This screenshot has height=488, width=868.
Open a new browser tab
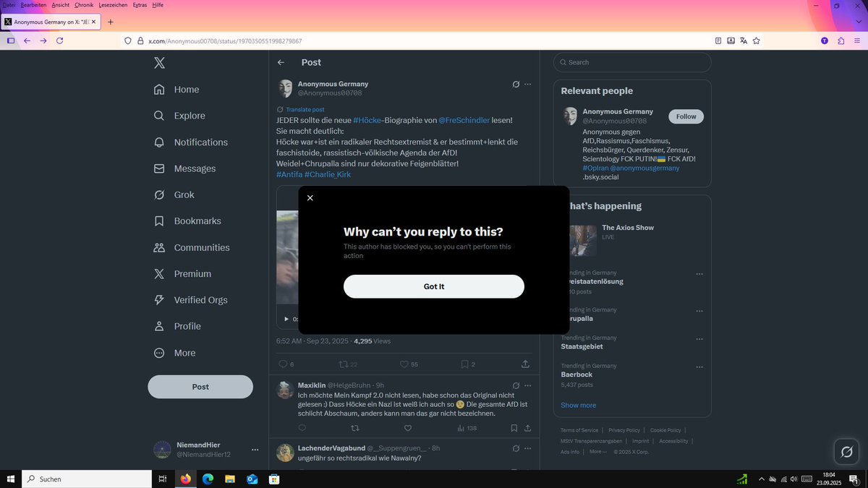point(111,22)
